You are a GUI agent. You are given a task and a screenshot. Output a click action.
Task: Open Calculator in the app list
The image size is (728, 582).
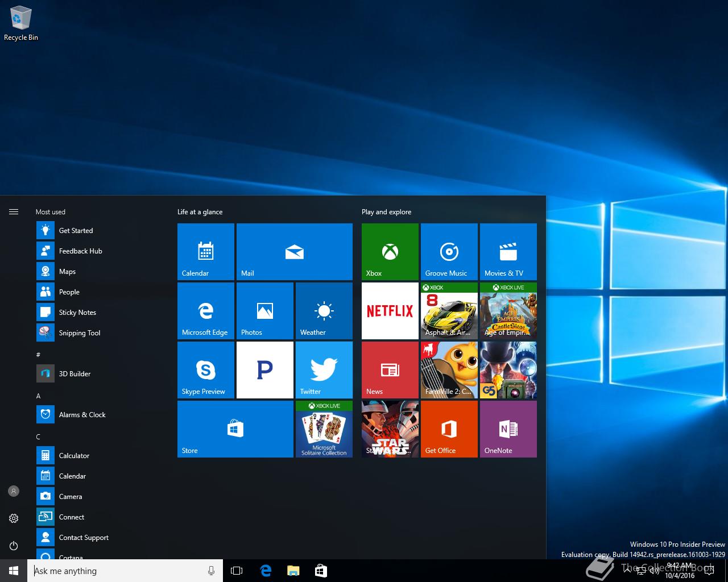click(x=74, y=456)
